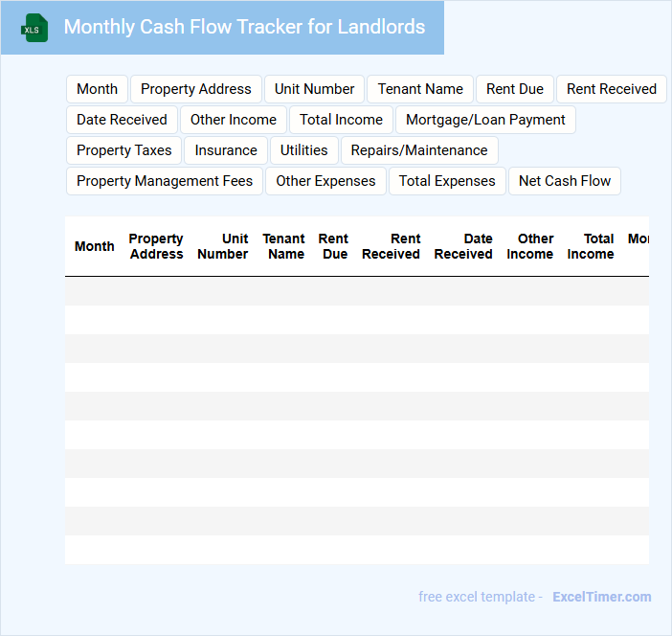Select the Rent Due column header
672x636 pixels.
333,246
